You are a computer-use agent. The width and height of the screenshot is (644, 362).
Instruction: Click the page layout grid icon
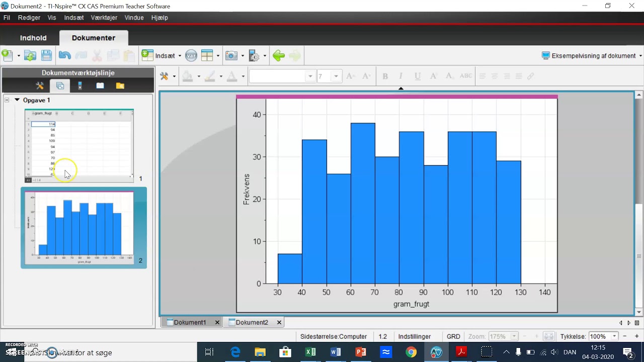pyautogui.click(x=207, y=55)
